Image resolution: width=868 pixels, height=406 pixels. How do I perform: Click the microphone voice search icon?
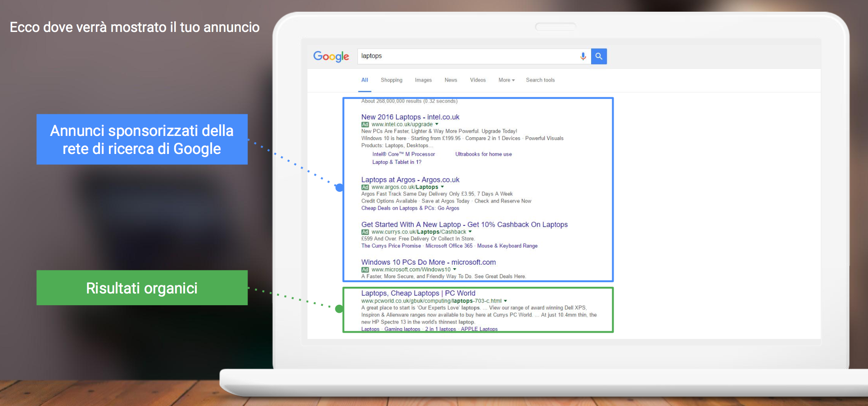(x=583, y=56)
